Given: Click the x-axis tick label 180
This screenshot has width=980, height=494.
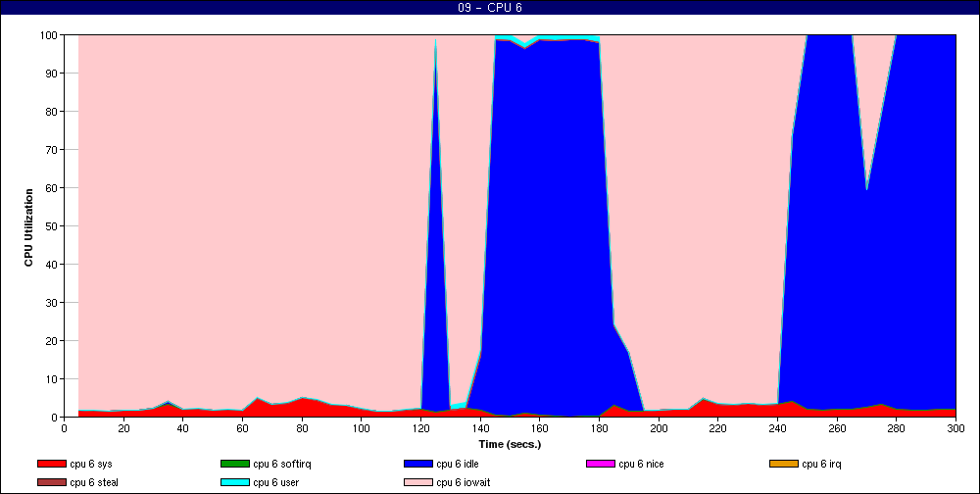Looking at the screenshot, I should pyautogui.click(x=599, y=428).
